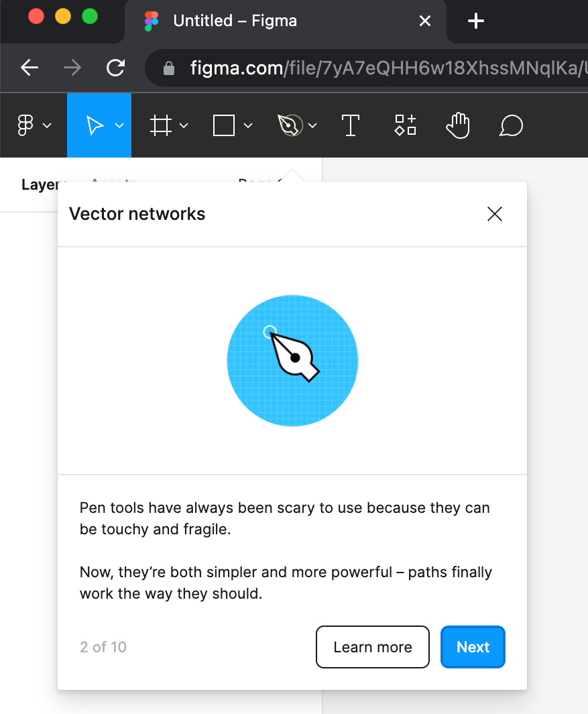Open the Resources components tool
The width and height of the screenshot is (588, 714).
(406, 125)
